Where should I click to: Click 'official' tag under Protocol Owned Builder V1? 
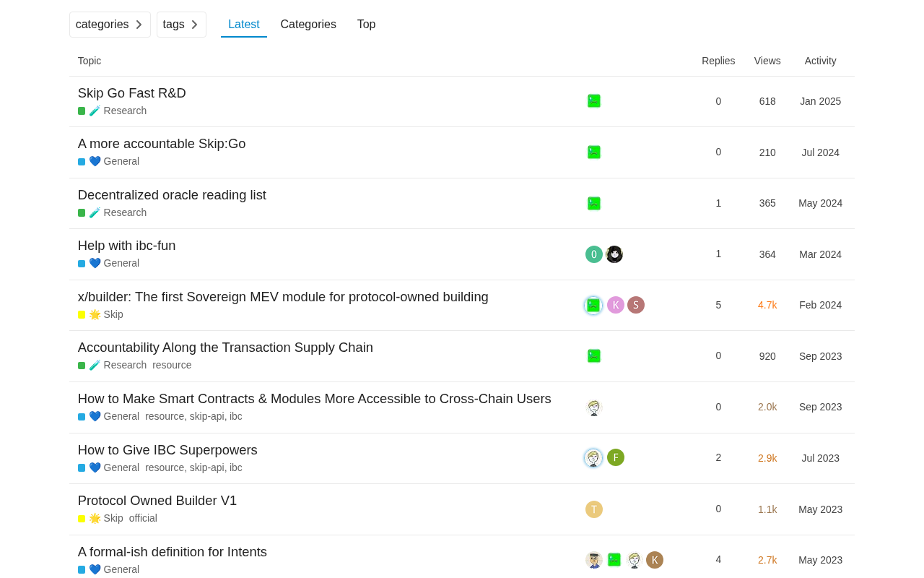pos(143,518)
